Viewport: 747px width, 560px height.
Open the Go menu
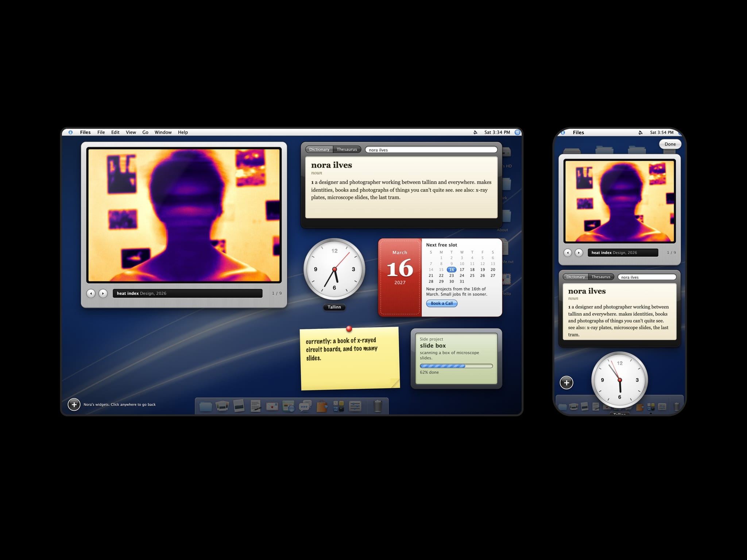point(145,132)
